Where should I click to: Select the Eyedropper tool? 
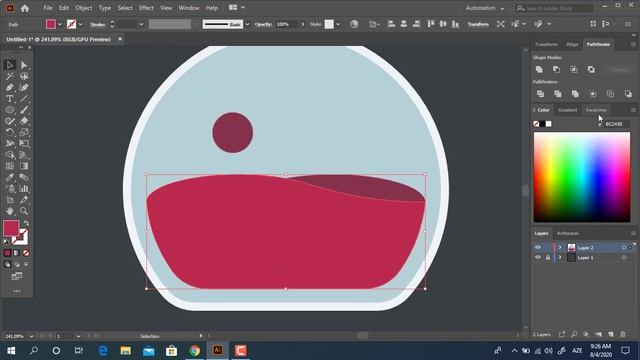pyautogui.click(x=10, y=177)
